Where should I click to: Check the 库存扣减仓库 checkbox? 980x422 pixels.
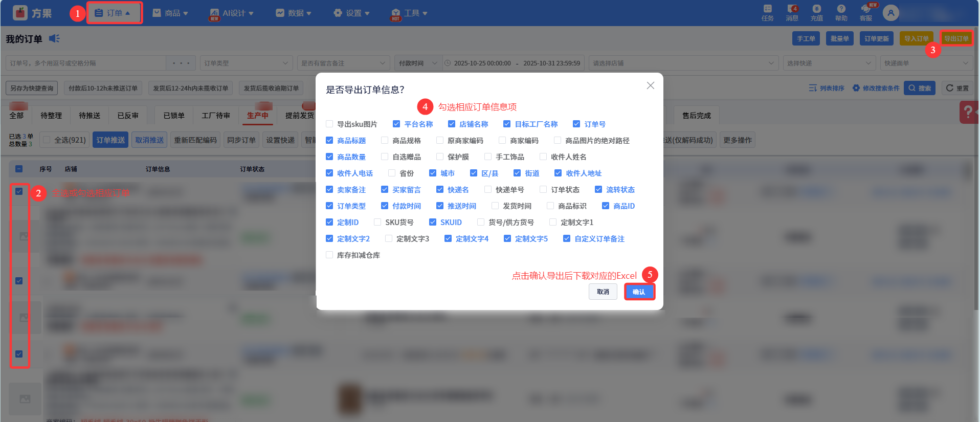pyautogui.click(x=329, y=255)
